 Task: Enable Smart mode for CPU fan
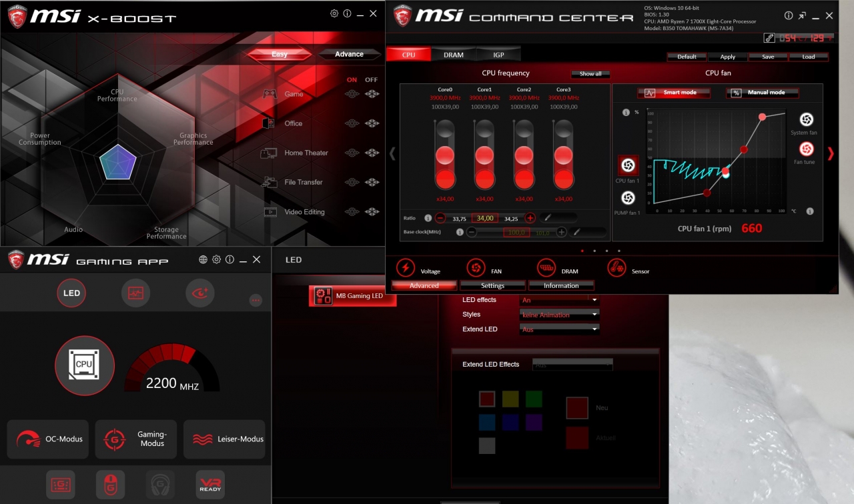coord(673,93)
